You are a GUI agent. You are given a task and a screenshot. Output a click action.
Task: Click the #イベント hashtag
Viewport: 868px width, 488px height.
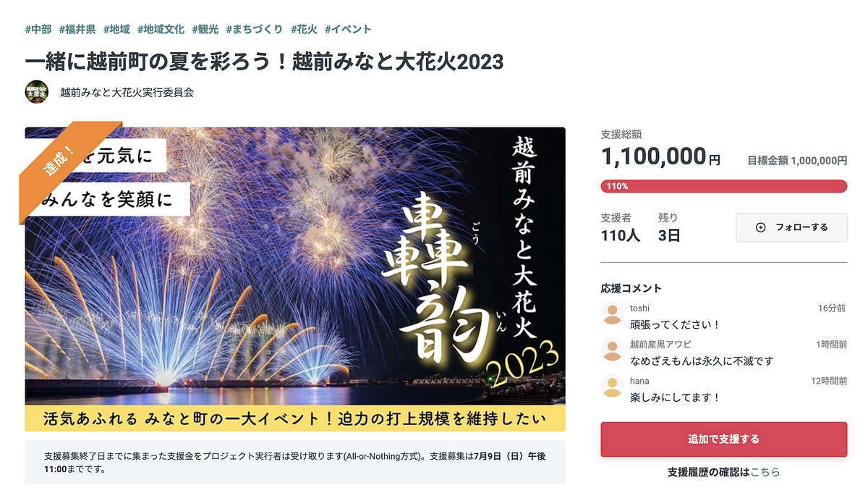[349, 29]
